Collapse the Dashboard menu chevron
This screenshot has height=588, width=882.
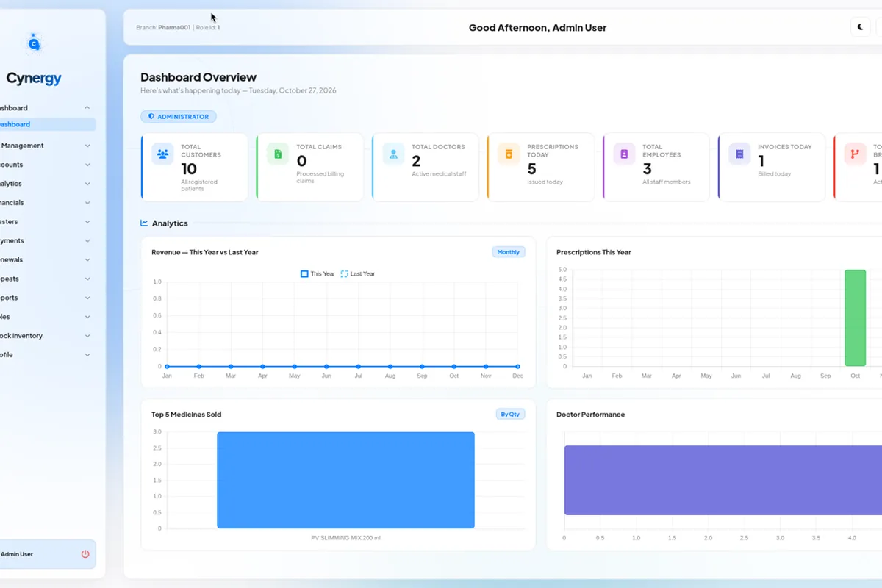coord(87,108)
